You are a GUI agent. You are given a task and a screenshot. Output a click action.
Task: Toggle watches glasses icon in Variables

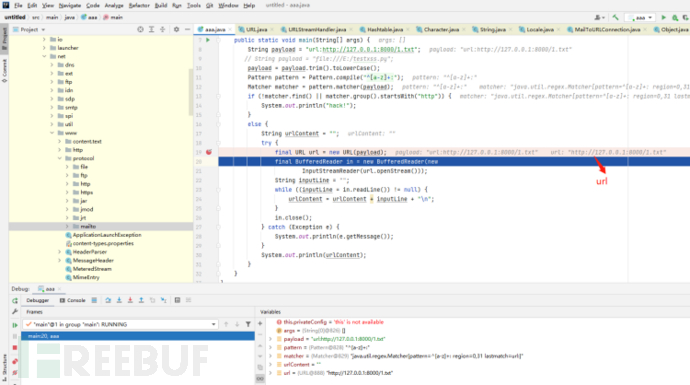coord(260,378)
